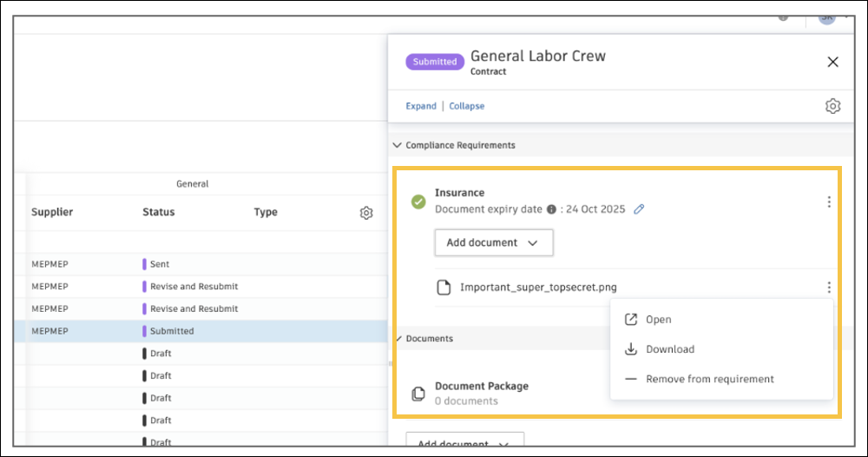Select the Submitted row in the table

pyautogui.click(x=172, y=331)
